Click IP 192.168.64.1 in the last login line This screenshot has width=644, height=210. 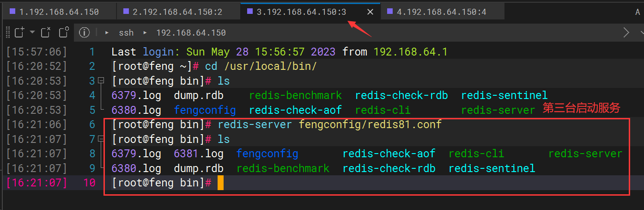point(410,52)
